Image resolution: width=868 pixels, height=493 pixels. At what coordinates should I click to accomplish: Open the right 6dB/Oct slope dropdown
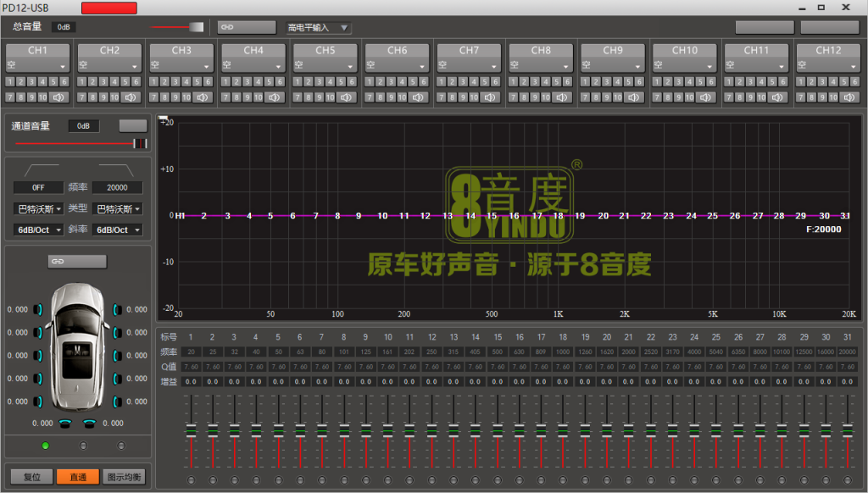tap(117, 230)
